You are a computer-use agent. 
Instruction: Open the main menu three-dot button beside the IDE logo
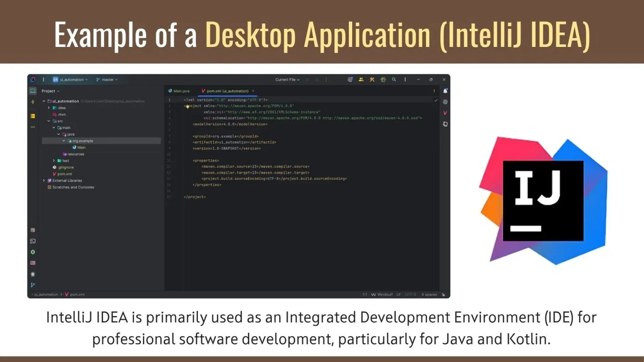click(44, 79)
